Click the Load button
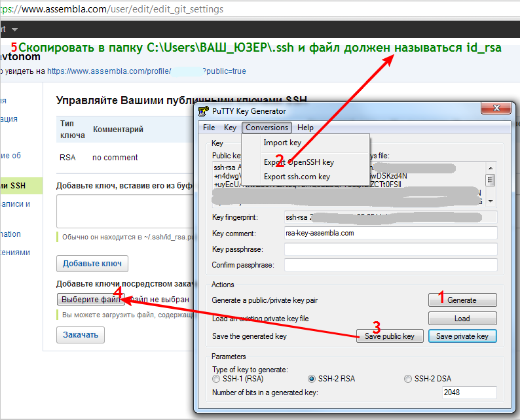 pos(462,319)
